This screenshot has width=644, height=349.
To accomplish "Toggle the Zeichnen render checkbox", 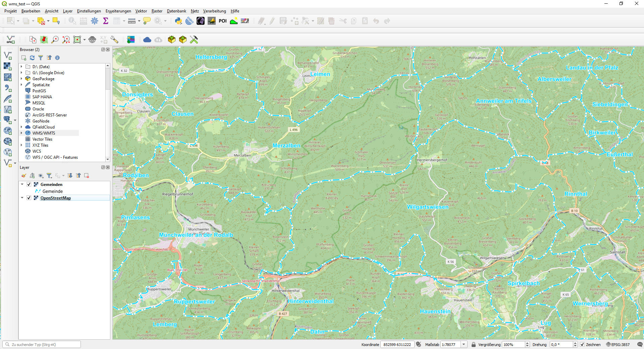I will click(582, 345).
